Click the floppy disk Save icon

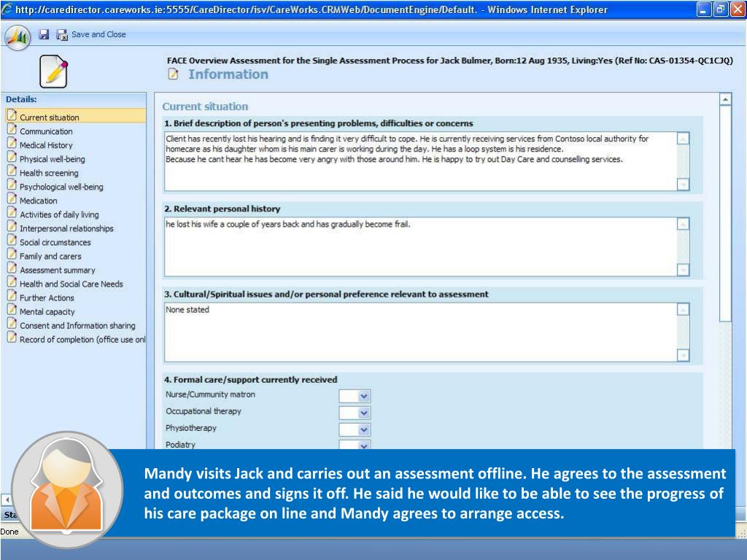point(44,34)
